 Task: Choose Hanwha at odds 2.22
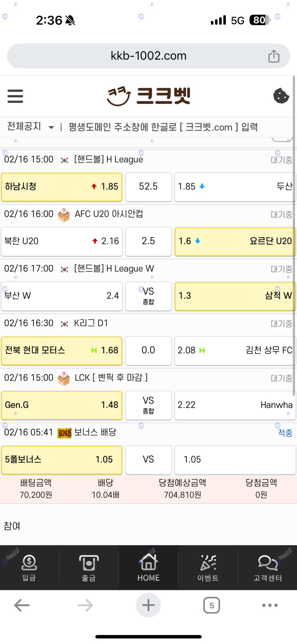pyautogui.click(x=235, y=405)
